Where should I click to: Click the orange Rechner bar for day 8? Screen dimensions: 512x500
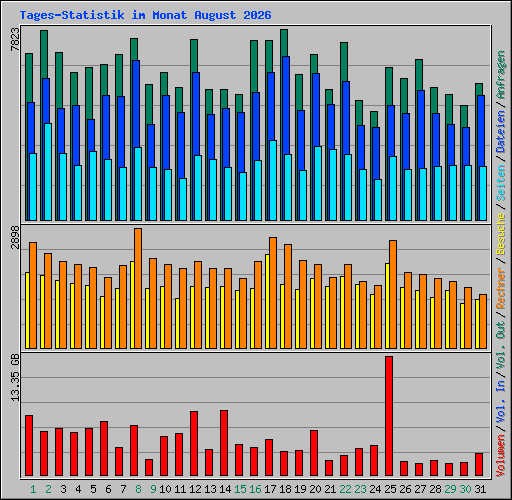(138, 289)
